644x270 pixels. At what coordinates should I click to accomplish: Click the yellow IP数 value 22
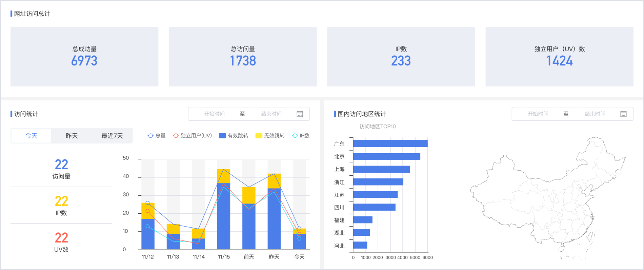tap(61, 201)
